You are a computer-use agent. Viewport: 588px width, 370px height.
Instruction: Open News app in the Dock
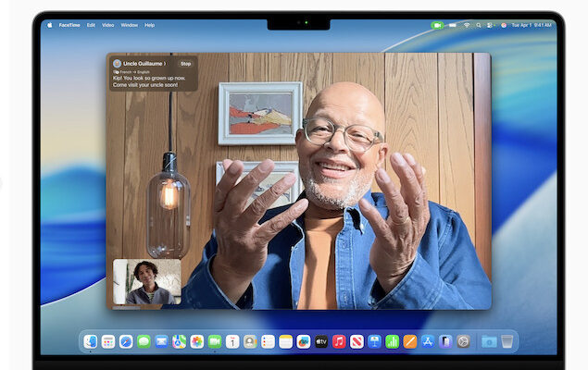click(x=357, y=341)
